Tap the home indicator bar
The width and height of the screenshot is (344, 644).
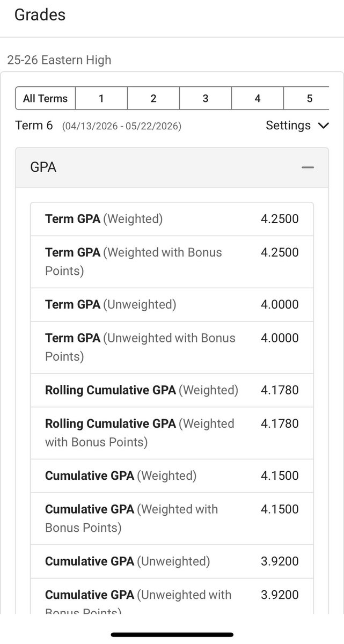[x=172, y=635]
